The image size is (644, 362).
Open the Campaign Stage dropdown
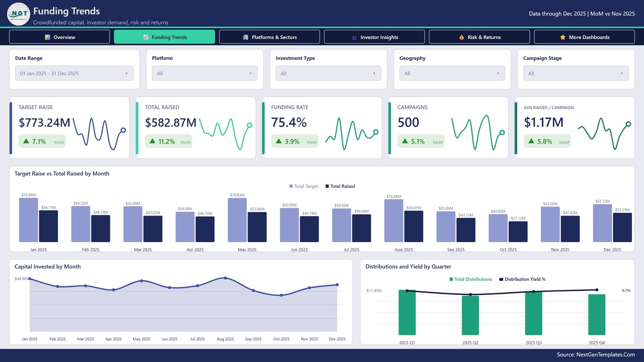tap(576, 73)
